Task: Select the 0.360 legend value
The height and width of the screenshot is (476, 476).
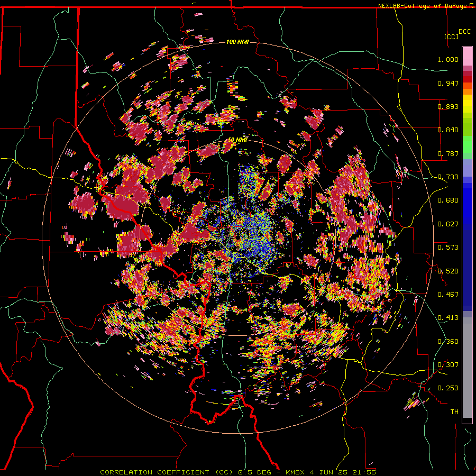Action: pyautogui.click(x=448, y=342)
